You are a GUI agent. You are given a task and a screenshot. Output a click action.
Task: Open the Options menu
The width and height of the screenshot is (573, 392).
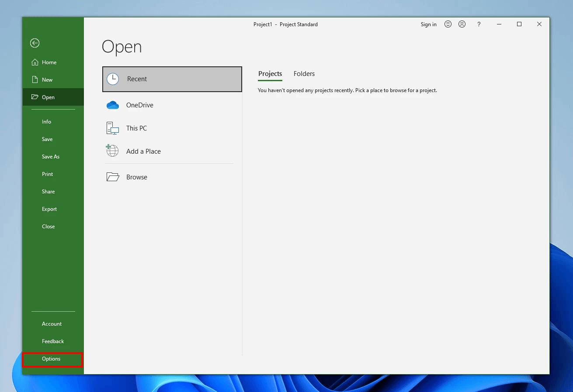(51, 358)
